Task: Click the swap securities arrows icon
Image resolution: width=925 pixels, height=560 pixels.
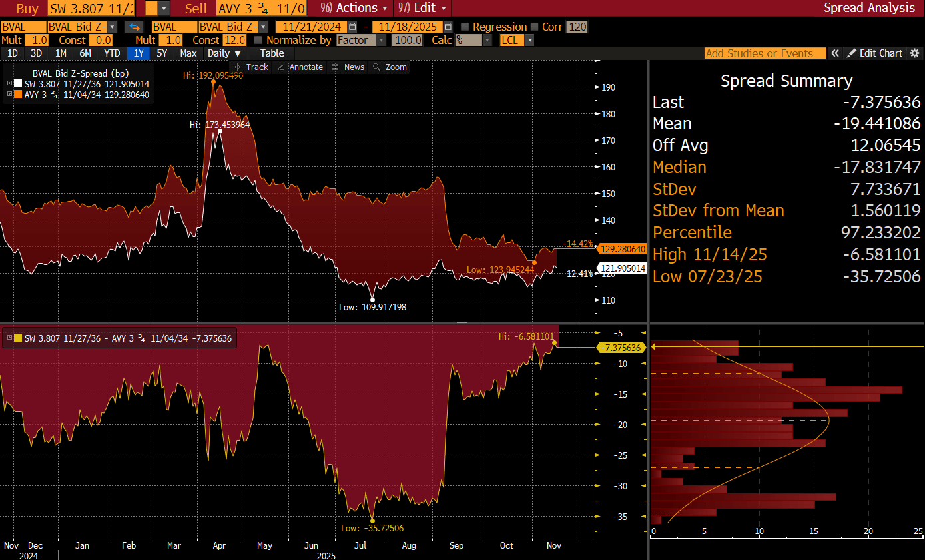Action: coord(135,27)
